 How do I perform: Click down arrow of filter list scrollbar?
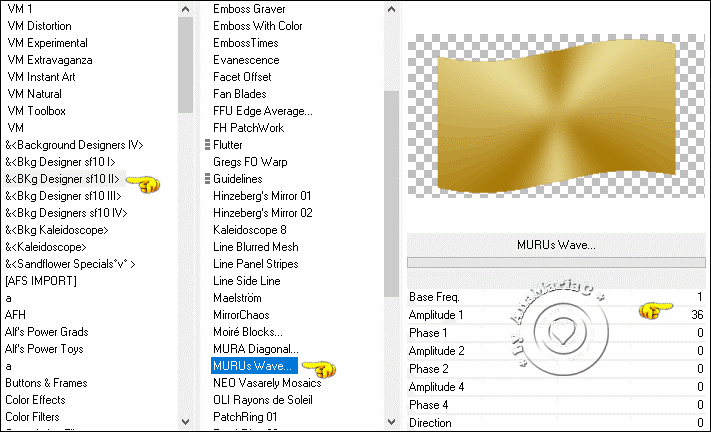tap(392, 422)
